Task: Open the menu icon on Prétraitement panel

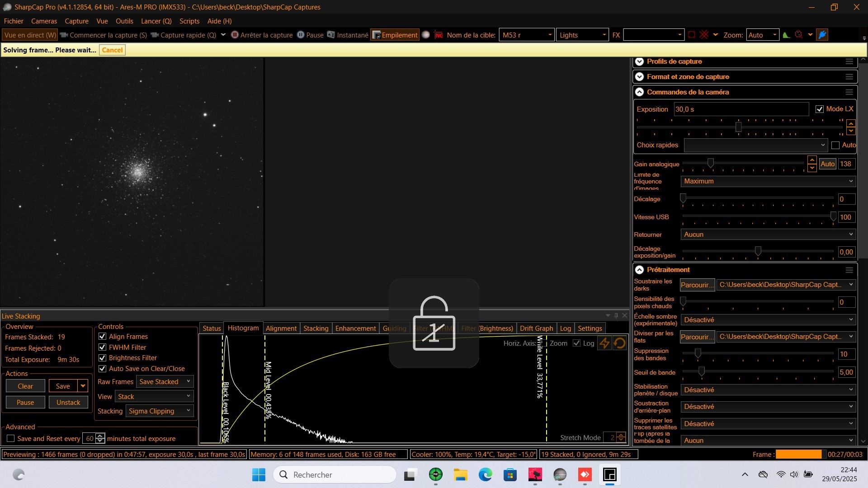Action: (x=849, y=270)
